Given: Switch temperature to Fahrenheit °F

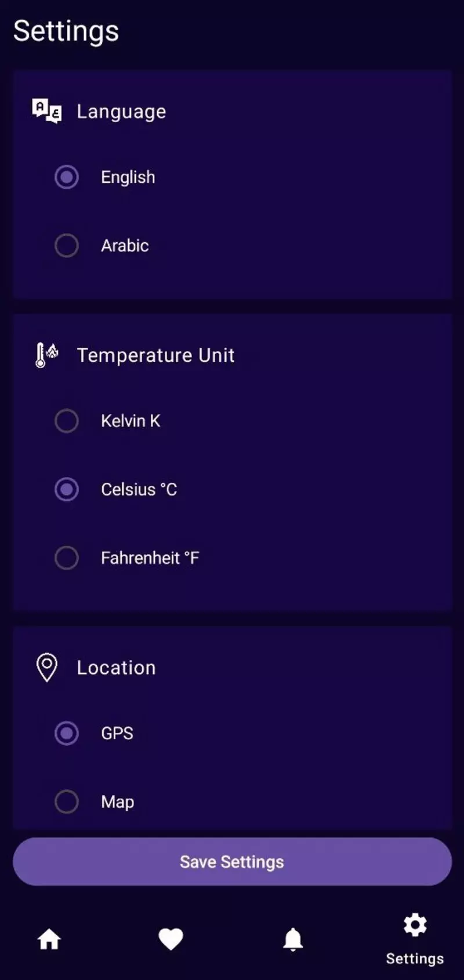Looking at the screenshot, I should click(x=67, y=558).
